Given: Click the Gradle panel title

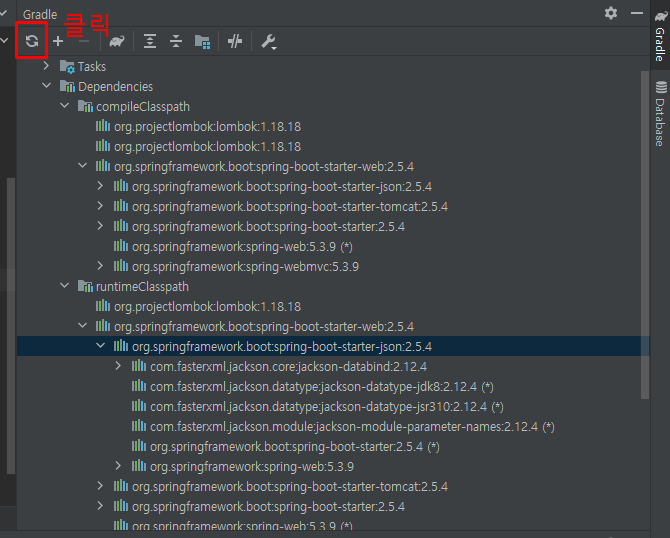Looking at the screenshot, I should pyautogui.click(x=40, y=15).
